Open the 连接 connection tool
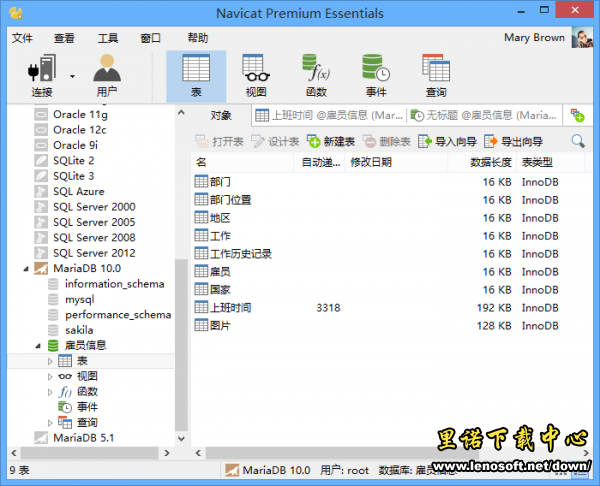Image resolution: width=600 pixels, height=486 pixels. [x=42, y=75]
